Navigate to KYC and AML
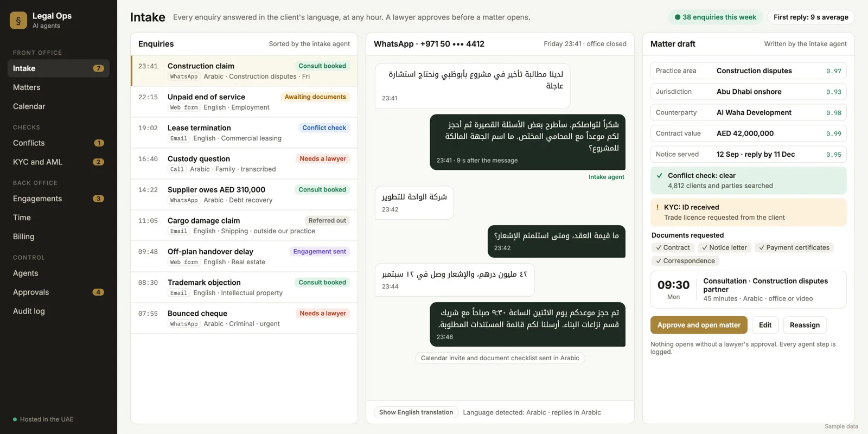The width and height of the screenshot is (868, 434). click(x=59, y=162)
